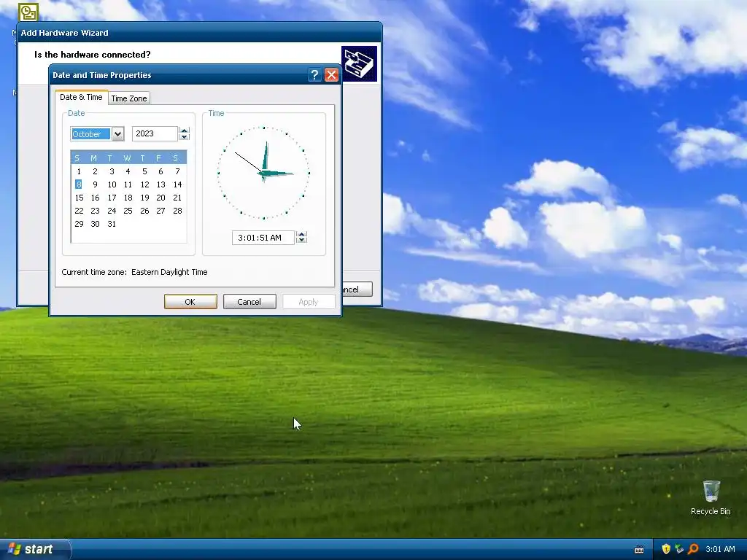Screen dimensions: 747x560
Task: Select the Date & Time tab
Action: pos(81,97)
